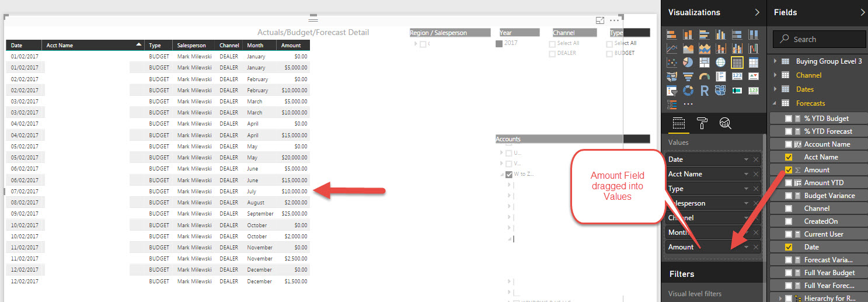Select the highlighted table visualization
This screenshot has width=868, height=302.
(737, 63)
